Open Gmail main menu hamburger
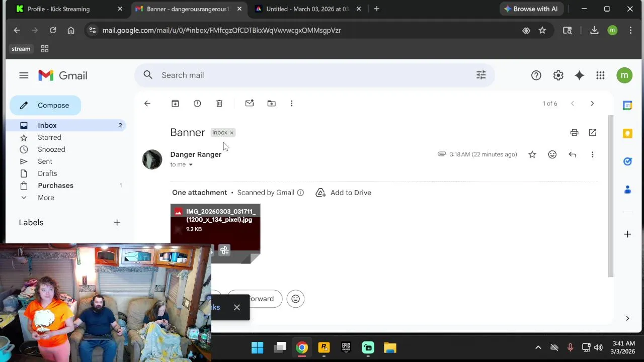644x362 pixels. pyautogui.click(x=24, y=75)
